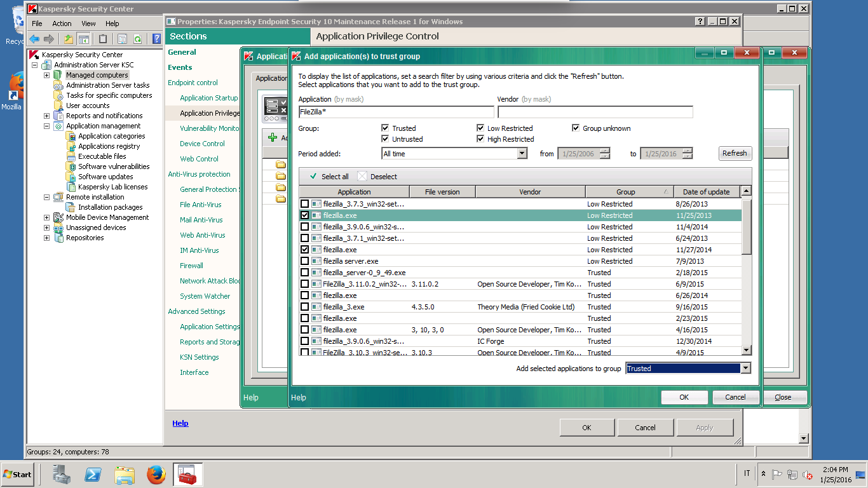Click the Forward arrow in console toolbar

pyautogui.click(x=48, y=39)
